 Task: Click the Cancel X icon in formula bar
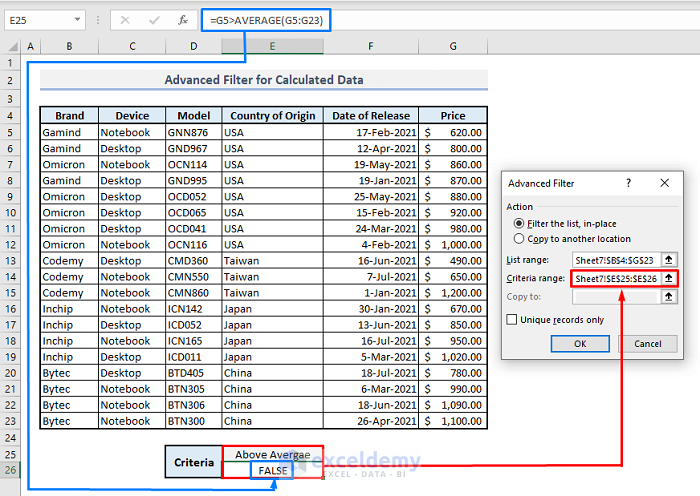click(x=125, y=19)
